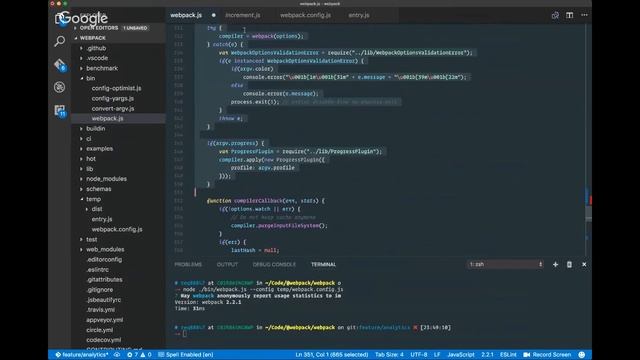Change line endings via 'LF' in status bar
Screen dimensions: 640x360
437,355
